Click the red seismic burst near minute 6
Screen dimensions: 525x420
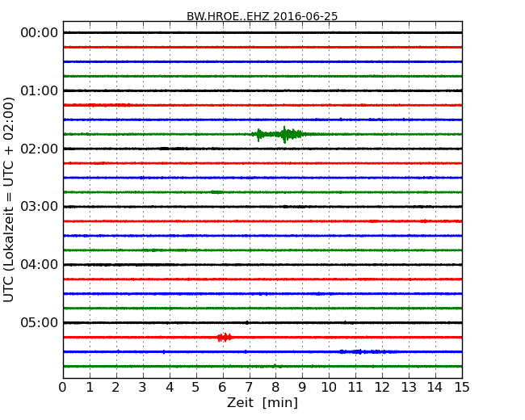(225, 338)
